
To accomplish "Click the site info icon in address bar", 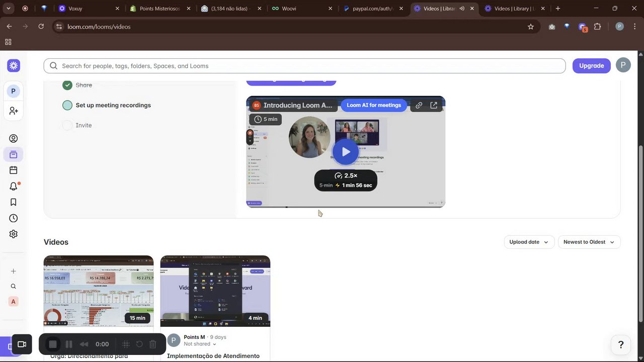I will click(59, 27).
